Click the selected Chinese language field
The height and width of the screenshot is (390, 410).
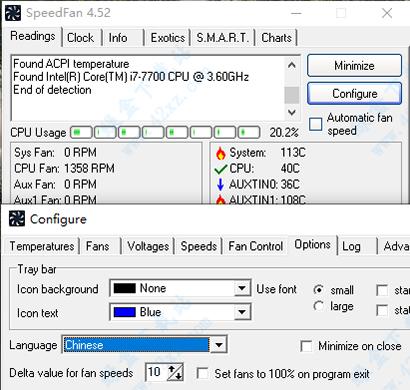(137, 345)
